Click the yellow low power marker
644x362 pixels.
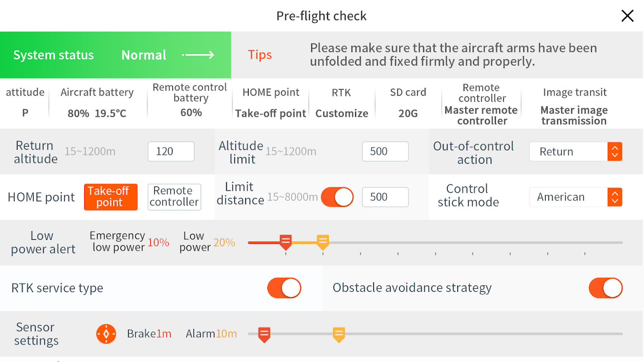[322, 242]
